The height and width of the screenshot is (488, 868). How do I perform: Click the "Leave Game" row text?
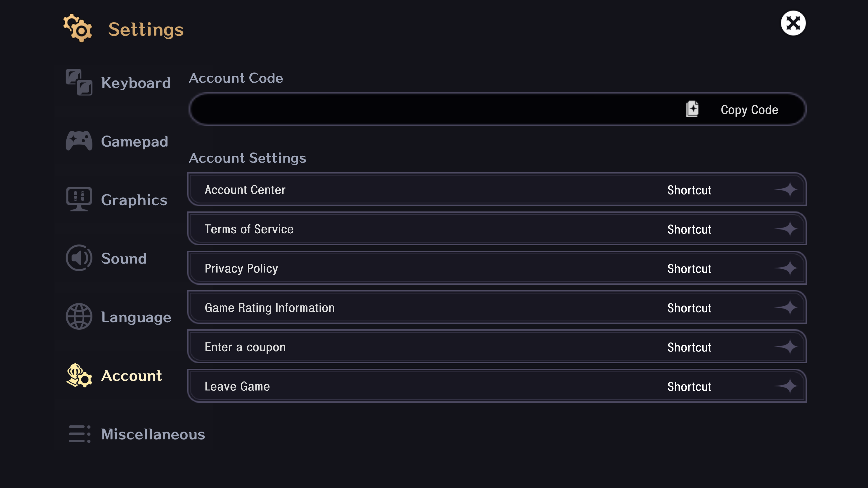pos(237,386)
